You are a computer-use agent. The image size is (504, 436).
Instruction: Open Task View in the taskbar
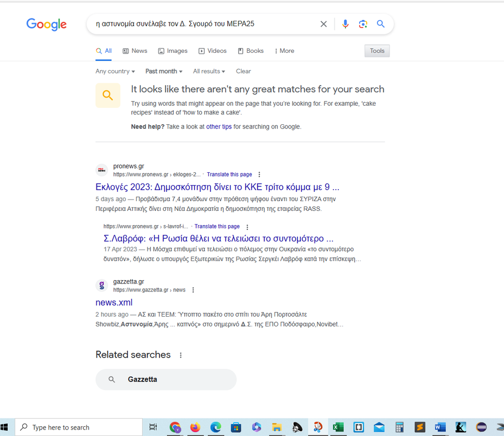point(153,427)
